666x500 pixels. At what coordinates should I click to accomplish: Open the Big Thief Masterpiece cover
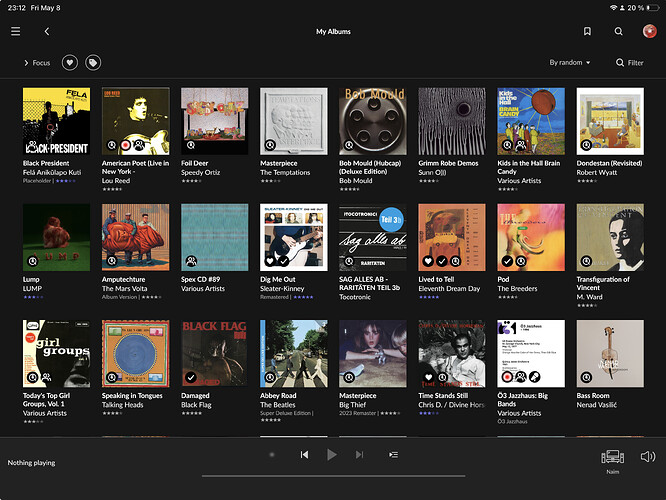pos(373,353)
